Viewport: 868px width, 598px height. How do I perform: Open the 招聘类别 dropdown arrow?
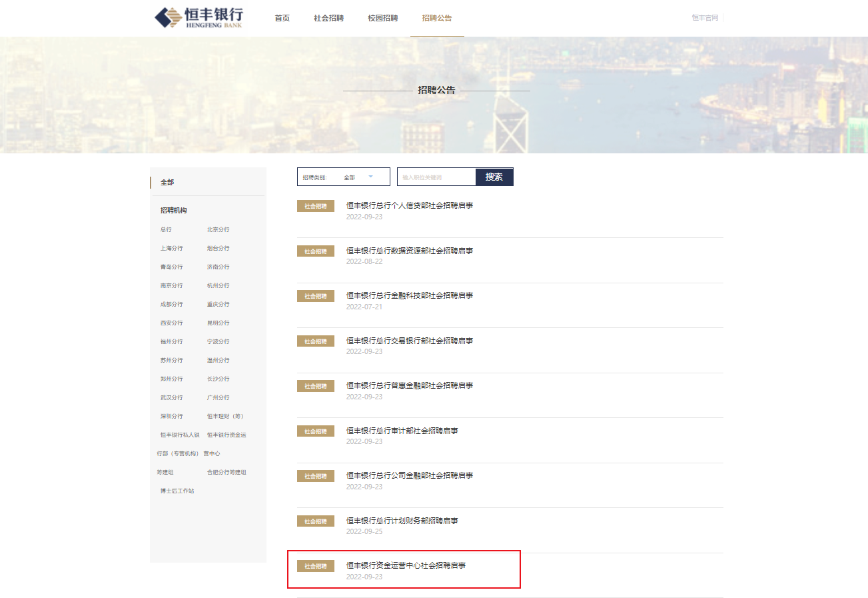[x=370, y=177]
